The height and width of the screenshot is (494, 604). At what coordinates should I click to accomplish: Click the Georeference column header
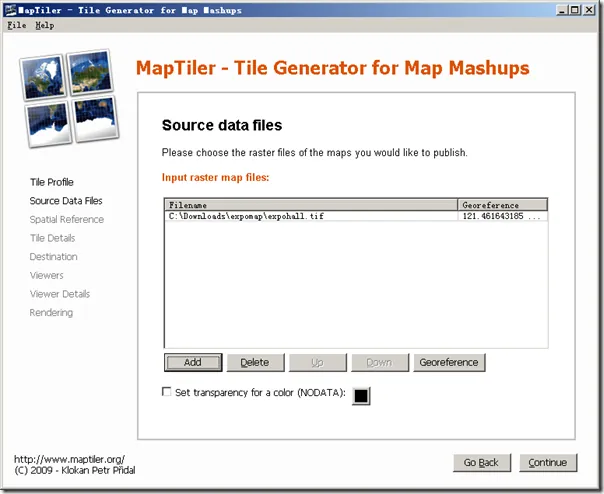pyautogui.click(x=502, y=205)
